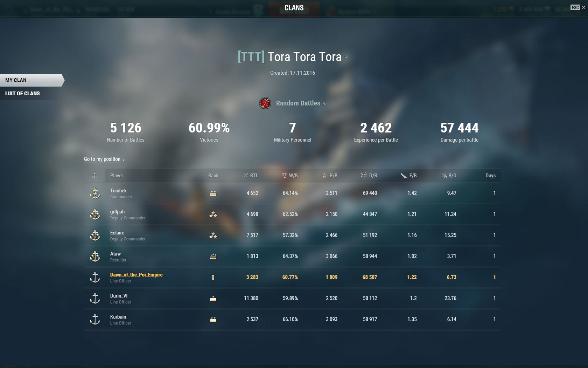Click Kurbain's 66.10% win rate cell
Image resolution: width=588 pixels, height=368 pixels.
pyautogui.click(x=290, y=319)
